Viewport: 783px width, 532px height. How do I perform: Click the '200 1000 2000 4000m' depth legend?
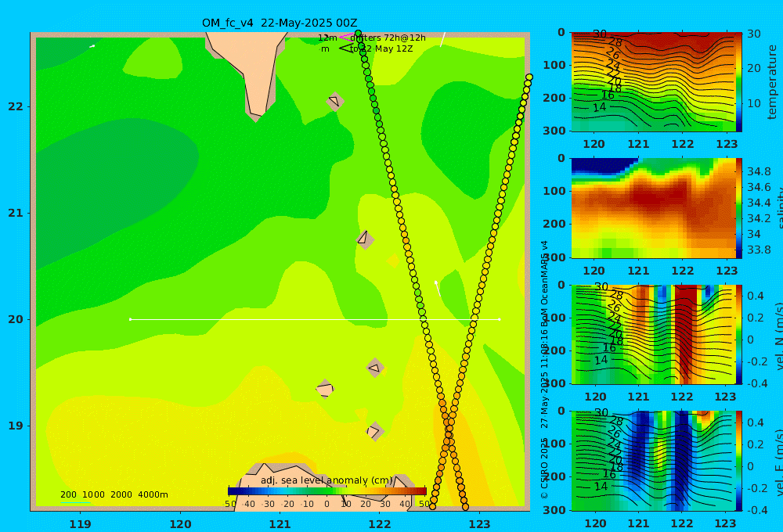(x=114, y=494)
